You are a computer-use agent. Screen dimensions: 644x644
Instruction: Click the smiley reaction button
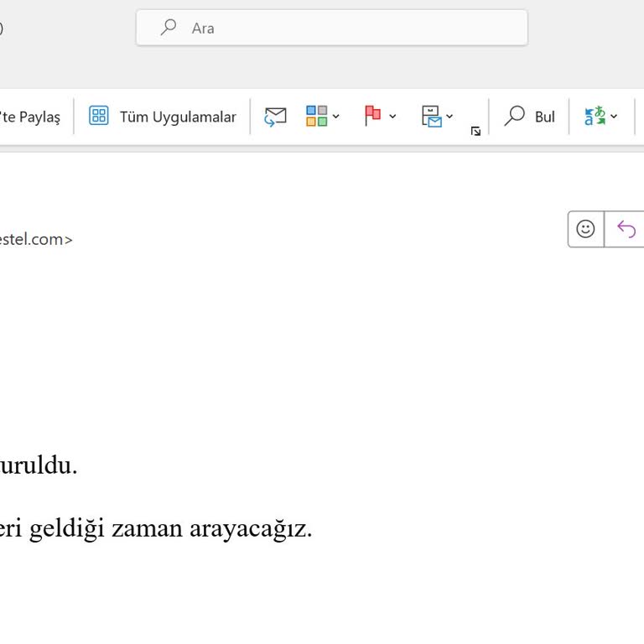coord(585,229)
